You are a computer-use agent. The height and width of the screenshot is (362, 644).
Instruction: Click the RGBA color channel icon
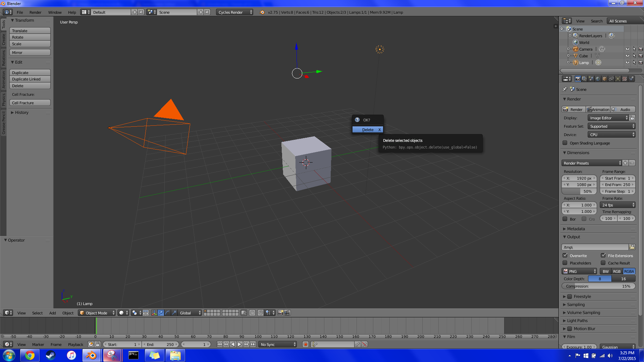[x=629, y=271]
